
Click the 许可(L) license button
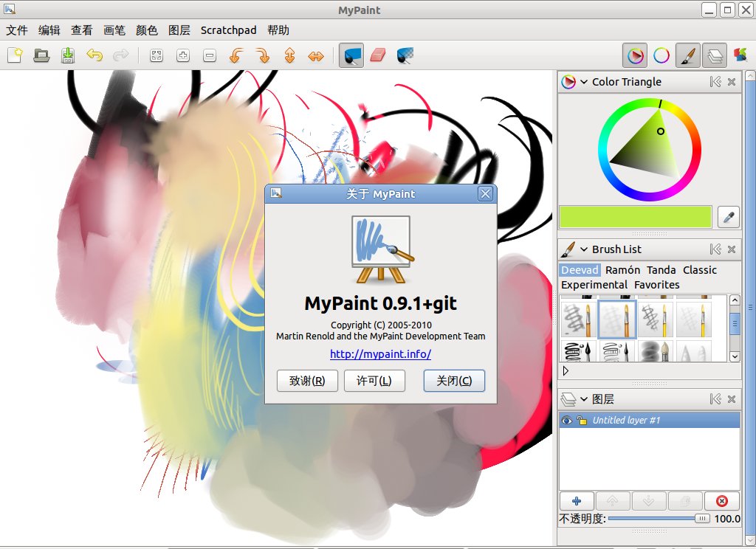374,381
